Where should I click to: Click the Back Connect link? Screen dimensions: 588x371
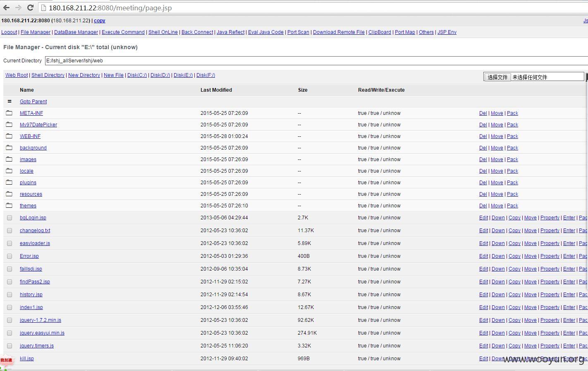[x=197, y=32]
